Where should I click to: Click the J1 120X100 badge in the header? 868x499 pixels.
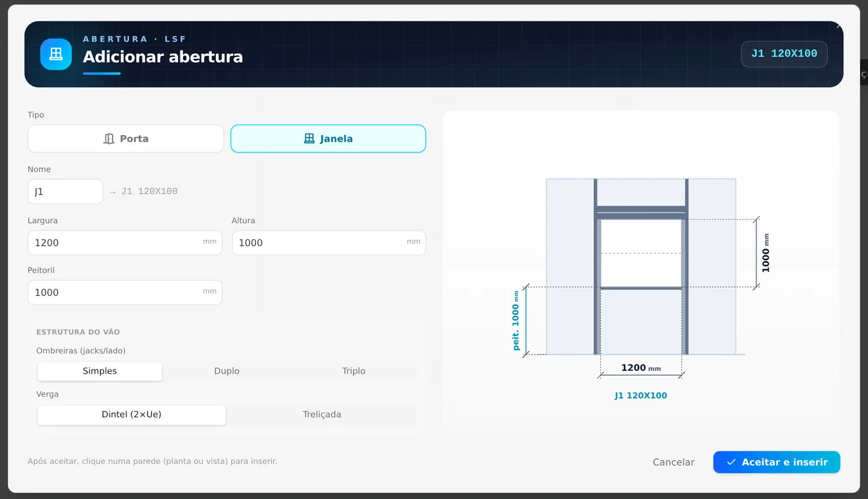tap(784, 54)
